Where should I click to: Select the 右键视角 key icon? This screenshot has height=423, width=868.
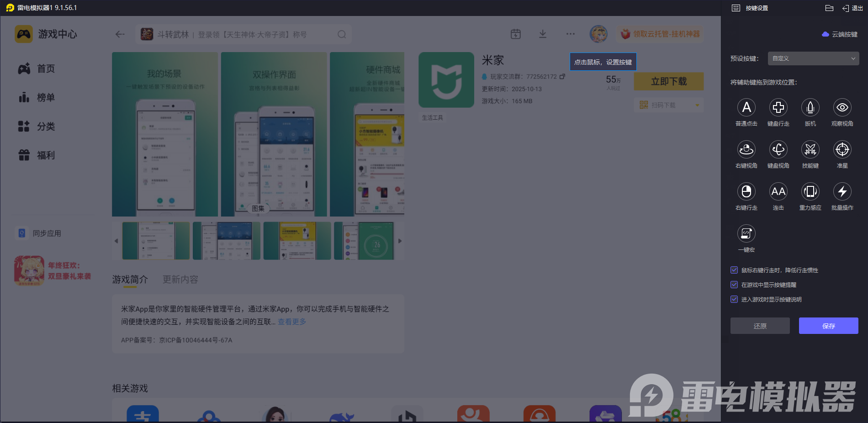pos(746,149)
